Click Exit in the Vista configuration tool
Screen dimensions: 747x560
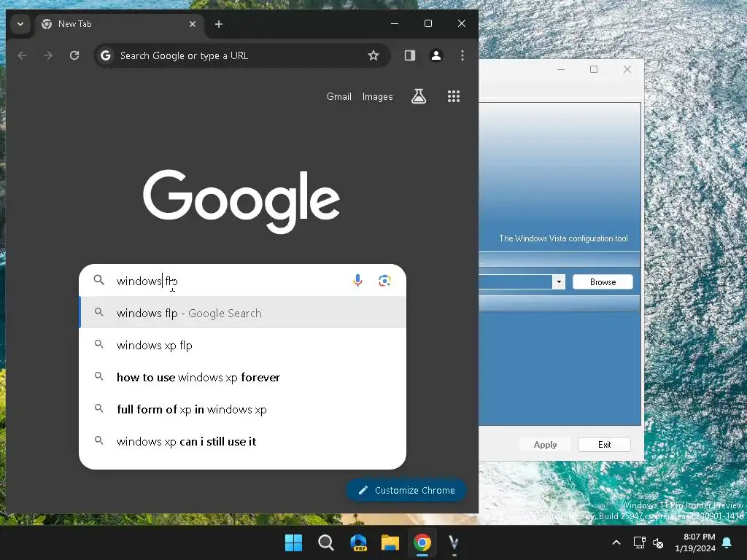(604, 444)
